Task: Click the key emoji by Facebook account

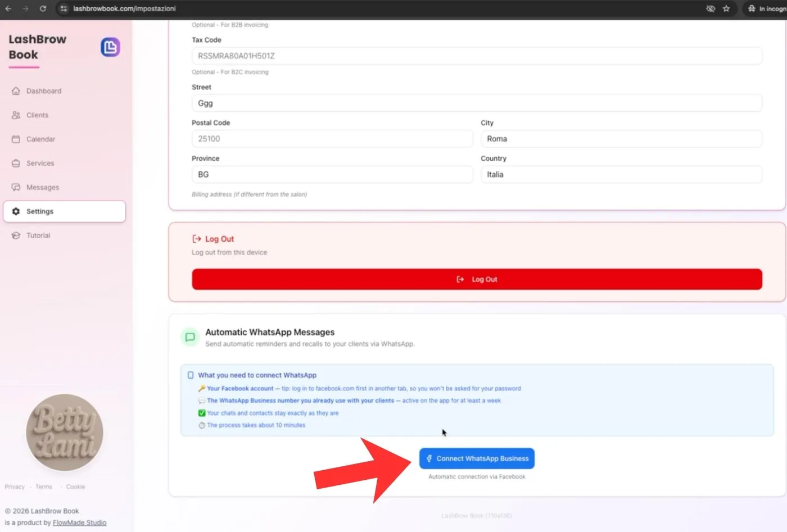Action: point(202,389)
